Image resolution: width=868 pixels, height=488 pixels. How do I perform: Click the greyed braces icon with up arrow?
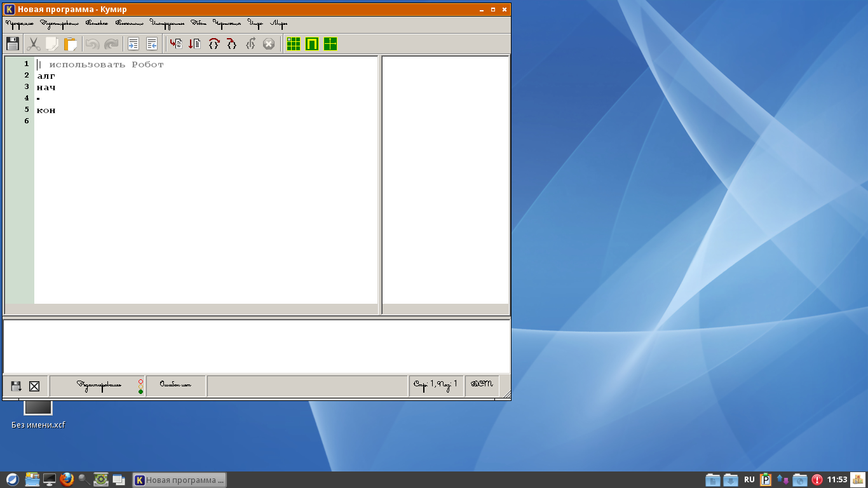point(250,44)
